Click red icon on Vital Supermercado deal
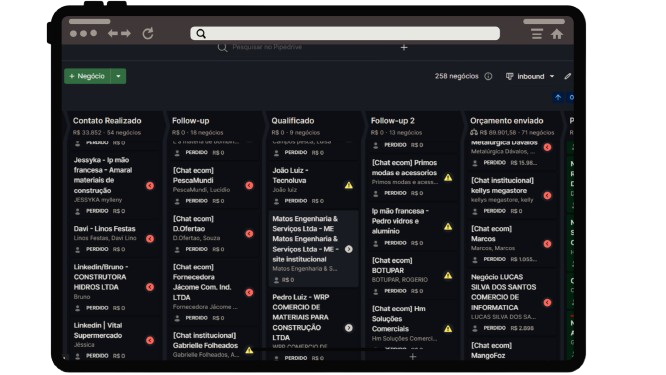Viewport: 666px width, 375px height. coord(150,340)
